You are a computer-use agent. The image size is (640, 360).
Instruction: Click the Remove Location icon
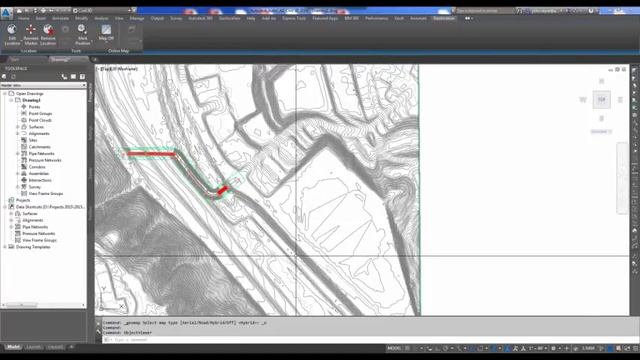click(48, 29)
